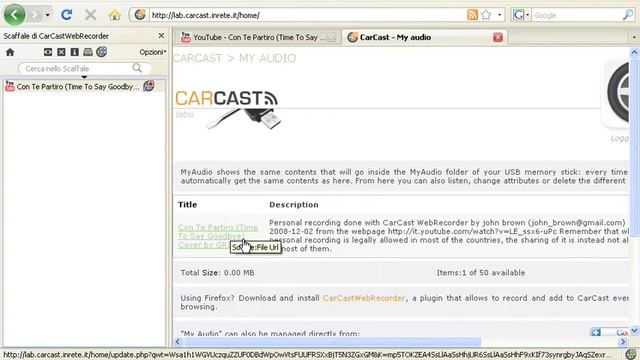Click the Total Size: 0.00 MB text
Viewport: 640px width, 360px height.
pyautogui.click(x=217, y=272)
